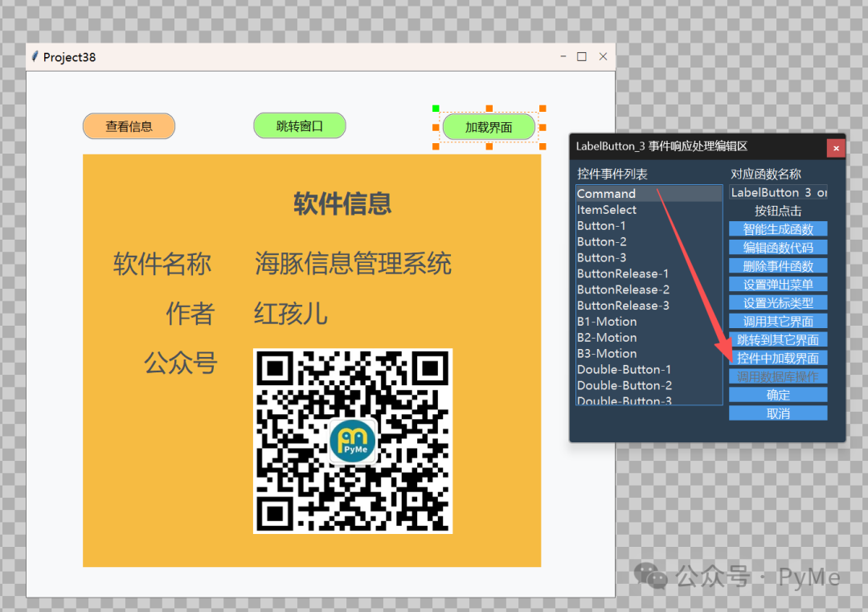Screen dimensions: 868x612
Task: Click the 公众号 label
Action: pos(181,364)
